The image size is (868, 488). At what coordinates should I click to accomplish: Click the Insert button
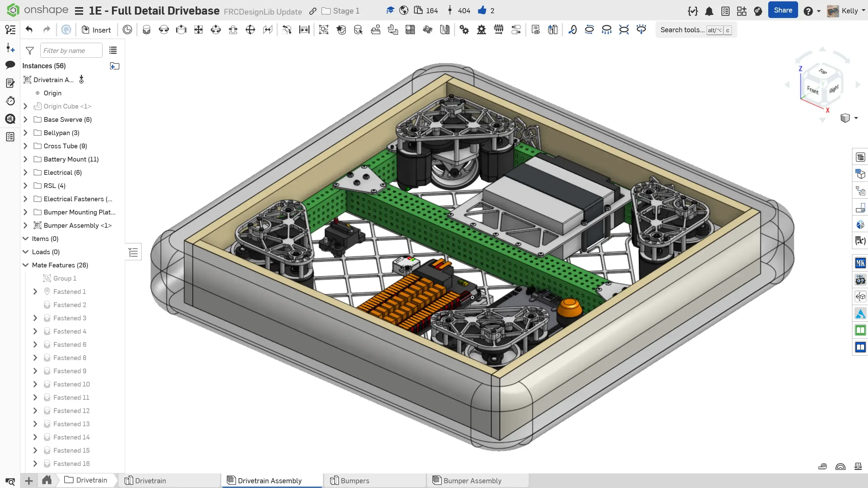(x=96, y=30)
